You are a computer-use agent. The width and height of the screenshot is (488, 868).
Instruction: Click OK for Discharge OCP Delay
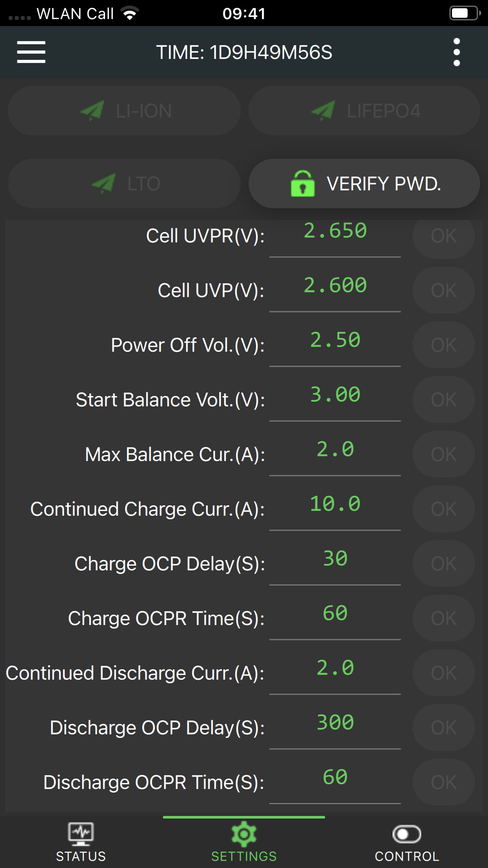click(x=444, y=727)
